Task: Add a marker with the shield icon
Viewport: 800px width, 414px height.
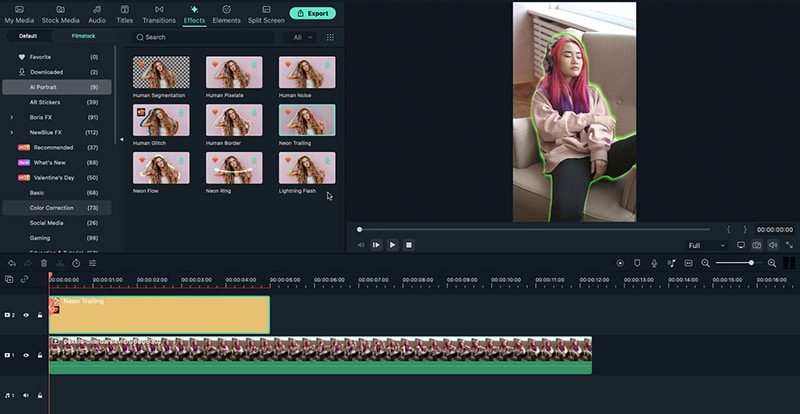Action: [x=637, y=263]
